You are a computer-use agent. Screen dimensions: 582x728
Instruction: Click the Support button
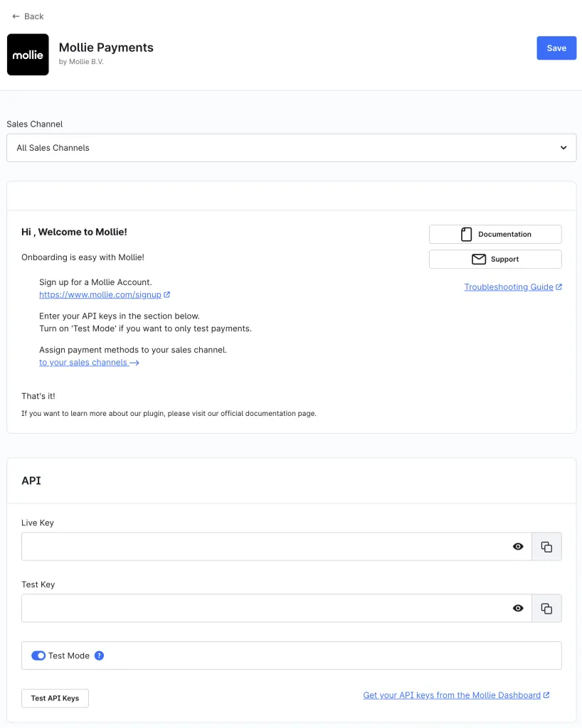pyautogui.click(x=495, y=259)
